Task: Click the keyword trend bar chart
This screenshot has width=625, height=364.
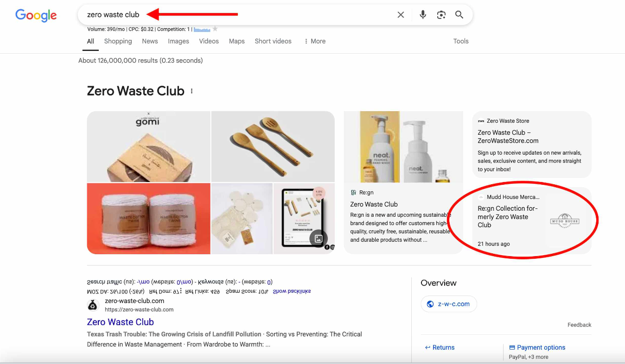Action: pyautogui.click(x=202, y=29)
